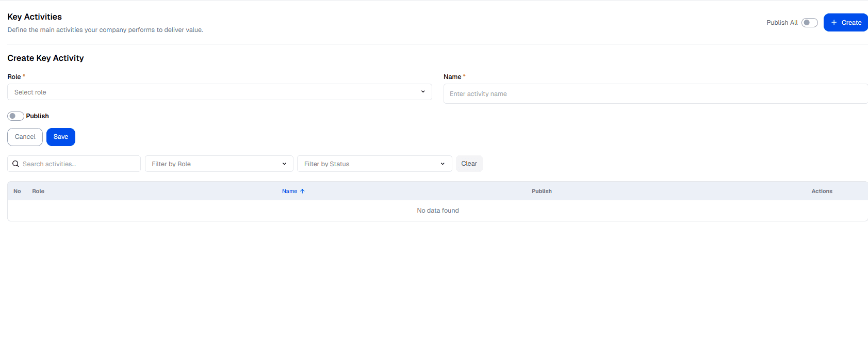Toggle the Publish All switch

point(809,23)
